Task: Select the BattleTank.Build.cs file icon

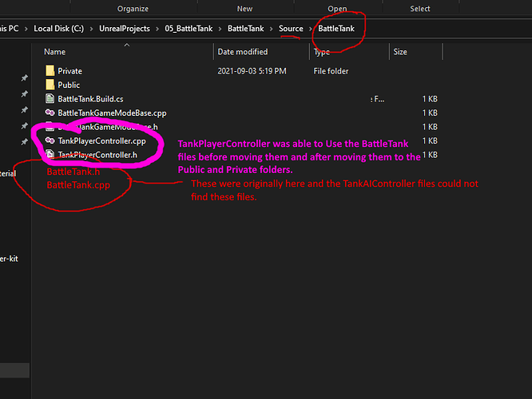Action: tap(50, 99)
